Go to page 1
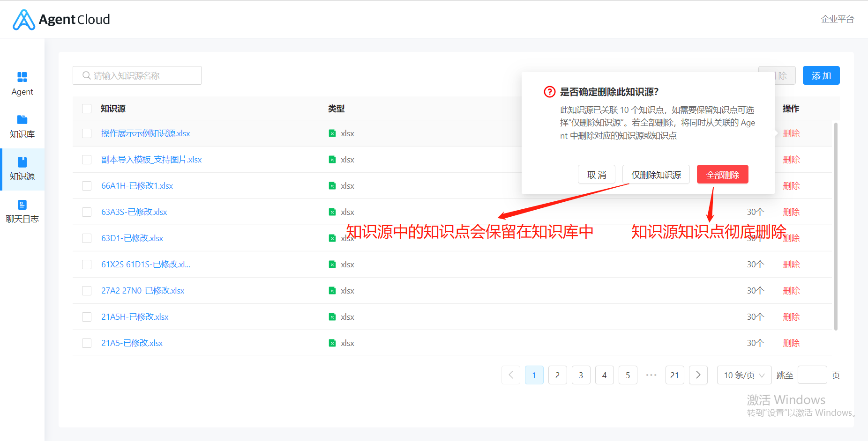The width and height of the screenshot is (868, 441). coord(534,375)
